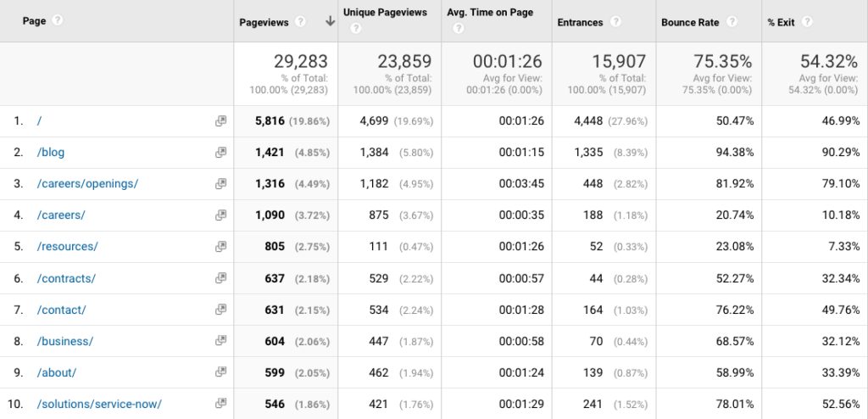The image size is (868, 419).
Task: Show help for Page column
Action: point(57,20)
